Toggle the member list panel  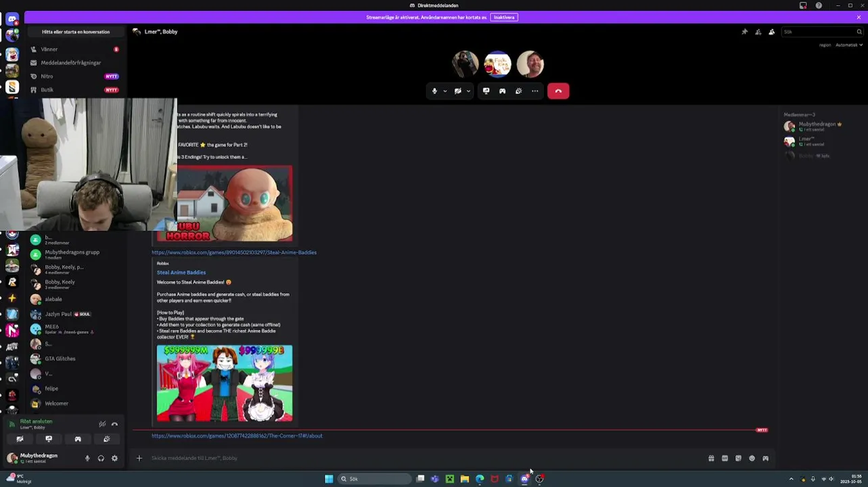[771, 32]
